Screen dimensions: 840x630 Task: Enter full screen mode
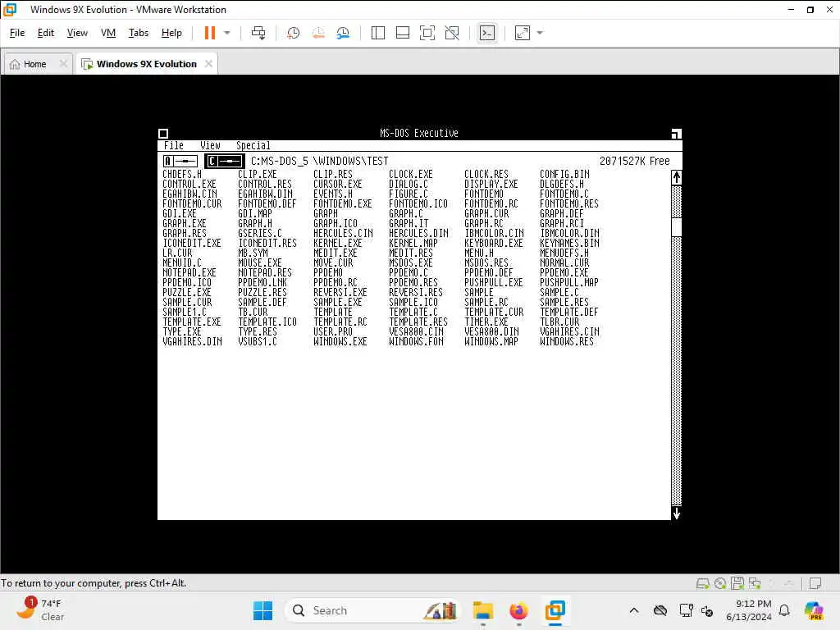click(x=427, y=33)
